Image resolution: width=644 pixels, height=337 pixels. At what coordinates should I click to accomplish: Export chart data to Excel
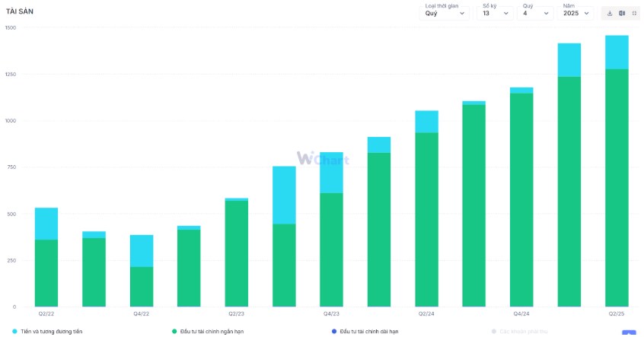point(622,14)
